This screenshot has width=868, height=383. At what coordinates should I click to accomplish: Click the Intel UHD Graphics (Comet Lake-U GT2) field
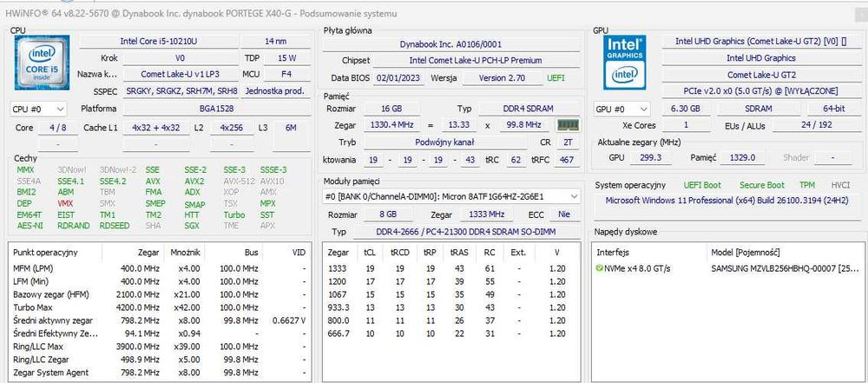(760, 41)
